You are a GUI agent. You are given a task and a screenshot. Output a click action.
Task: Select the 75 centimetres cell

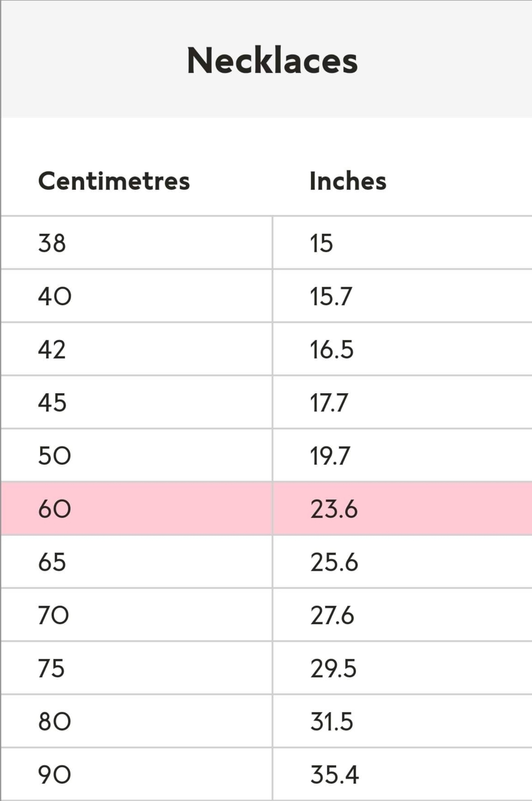[x=51, y=668]
